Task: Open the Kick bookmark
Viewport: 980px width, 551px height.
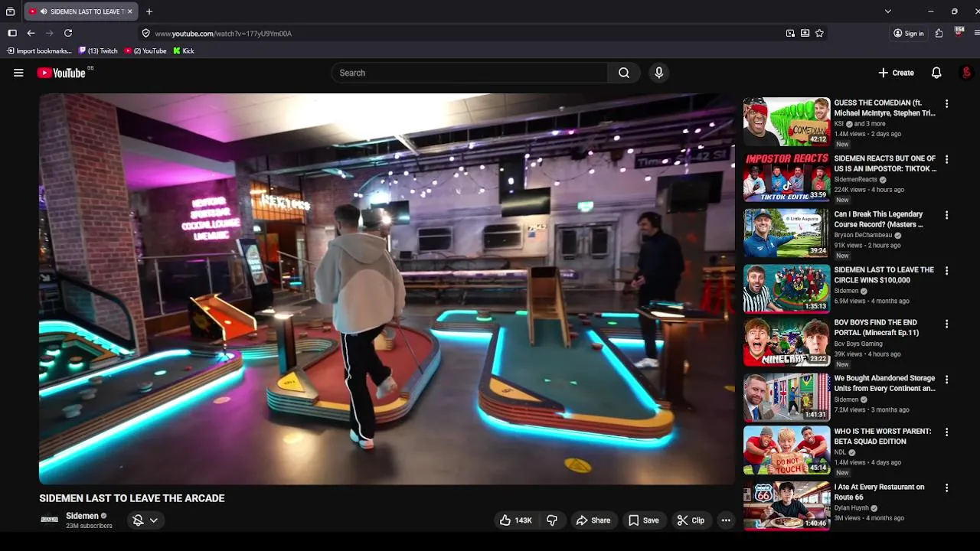Action: (x=184, y=51)
